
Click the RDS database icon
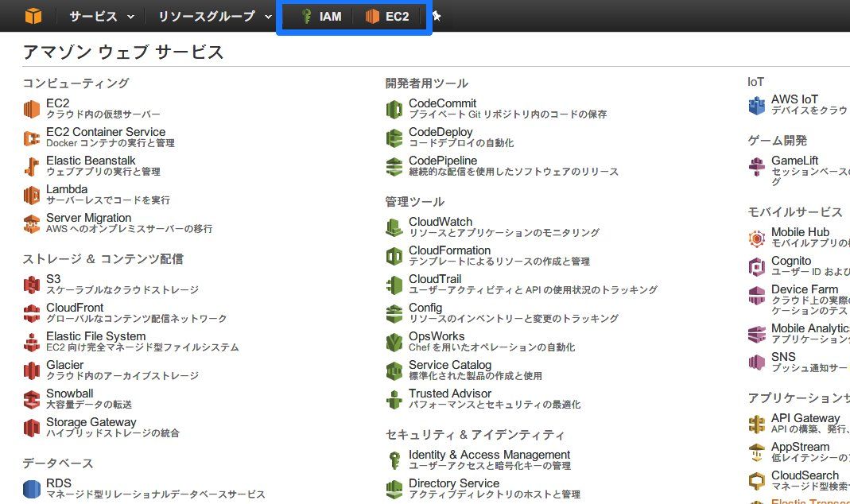32,489
